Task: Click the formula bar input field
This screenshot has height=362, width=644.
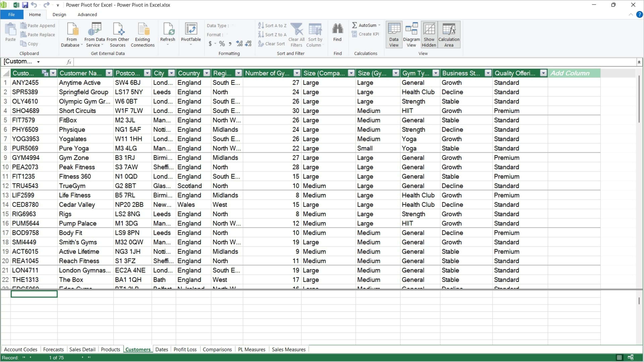Action: pos(350,62)
